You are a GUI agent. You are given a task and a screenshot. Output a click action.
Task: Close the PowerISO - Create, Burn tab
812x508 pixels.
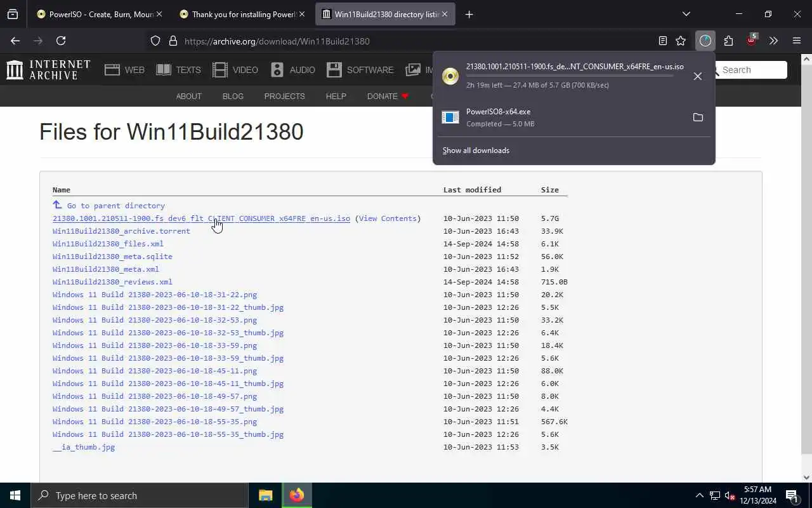159,14
